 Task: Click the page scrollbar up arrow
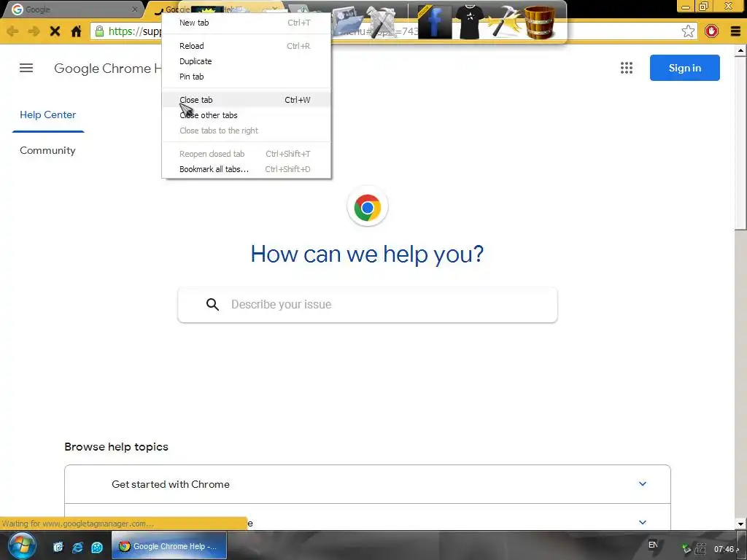(740, 50)
